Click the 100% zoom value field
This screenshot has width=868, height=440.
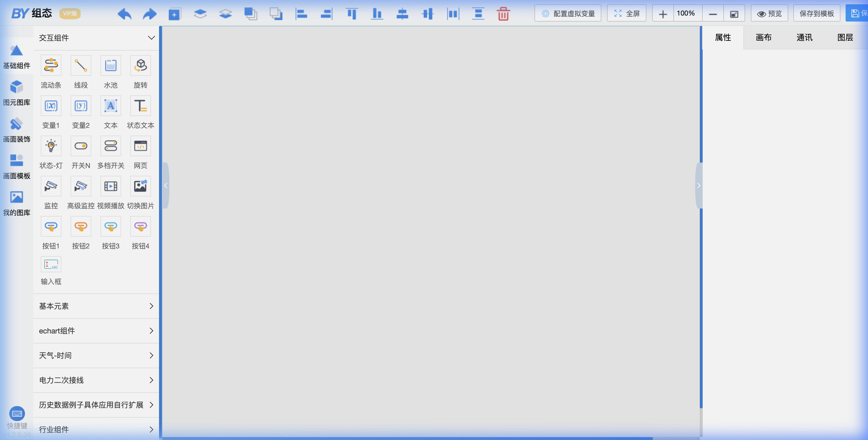point(687,13)
